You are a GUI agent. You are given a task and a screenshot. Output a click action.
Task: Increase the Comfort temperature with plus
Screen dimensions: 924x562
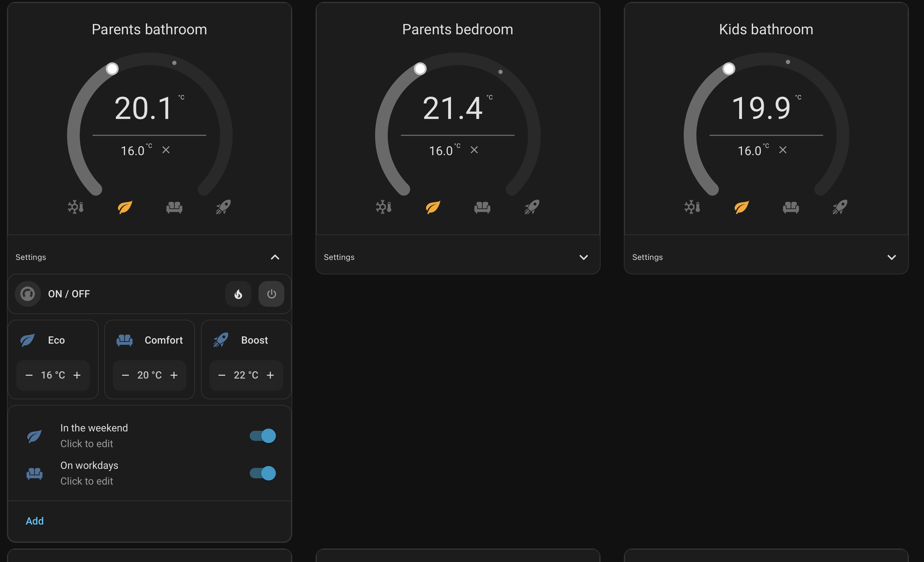(x=174, y=375)
